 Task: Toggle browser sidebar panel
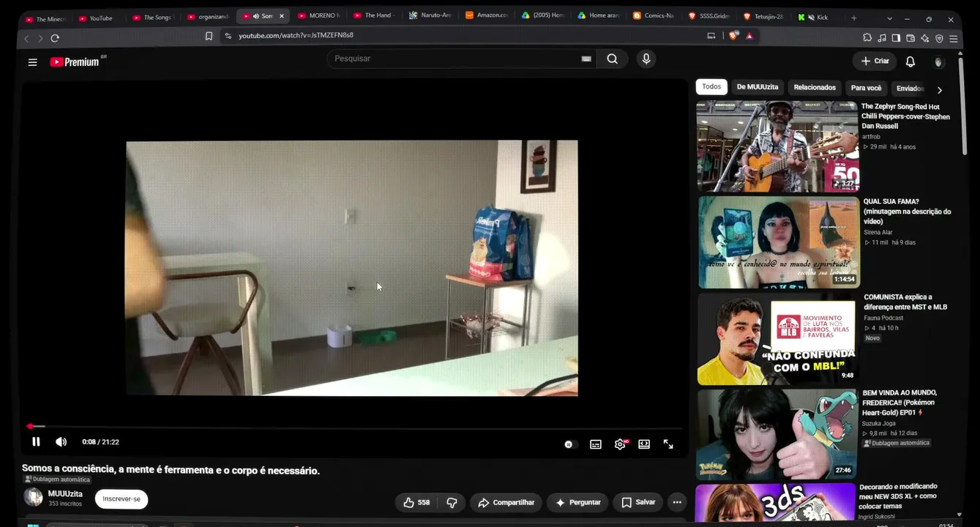coord(896,38)
